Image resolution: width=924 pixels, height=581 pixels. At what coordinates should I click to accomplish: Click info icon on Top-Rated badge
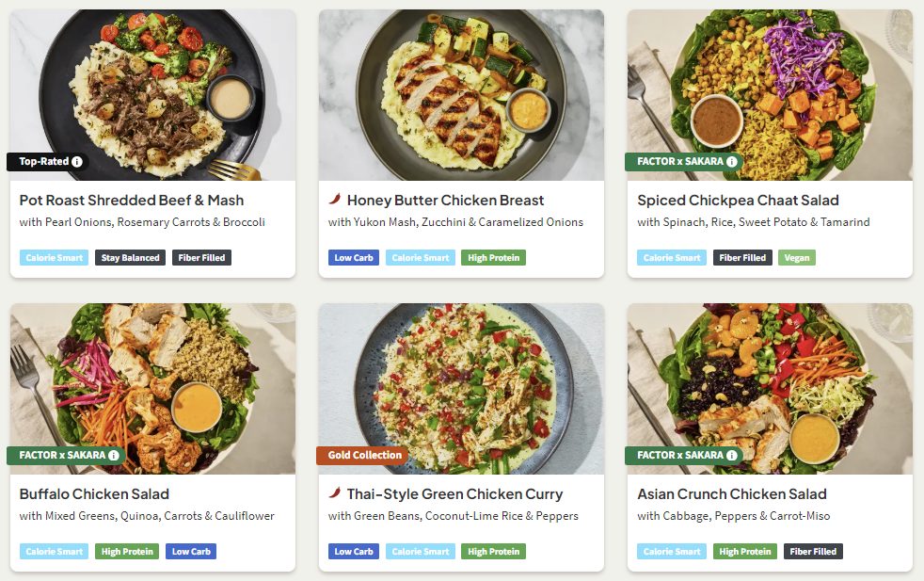77,162
